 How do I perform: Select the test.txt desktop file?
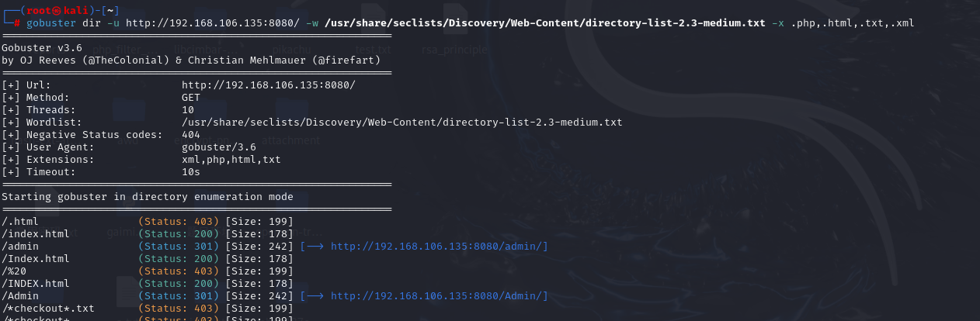point(373,50)
